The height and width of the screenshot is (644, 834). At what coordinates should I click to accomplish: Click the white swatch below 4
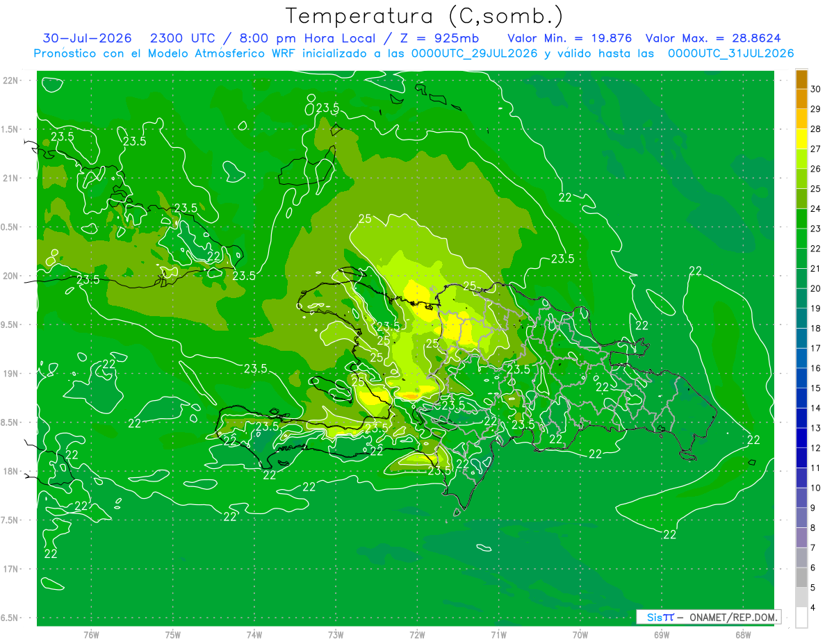click(801, 618)
